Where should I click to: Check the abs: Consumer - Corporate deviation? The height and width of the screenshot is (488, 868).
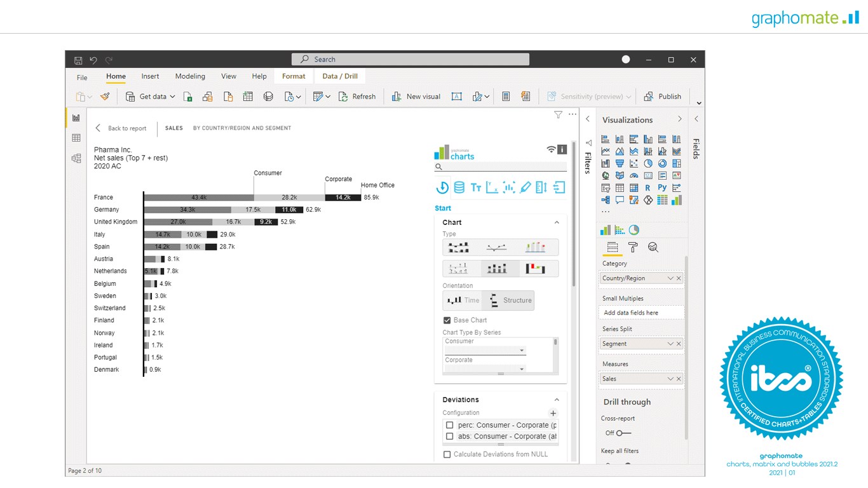[450, 437]
